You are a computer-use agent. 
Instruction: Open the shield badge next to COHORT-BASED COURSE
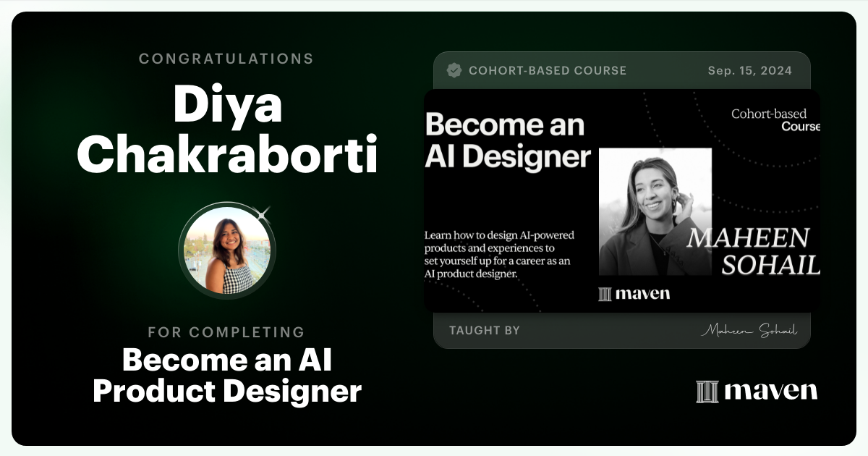click(x=455, y=70)
